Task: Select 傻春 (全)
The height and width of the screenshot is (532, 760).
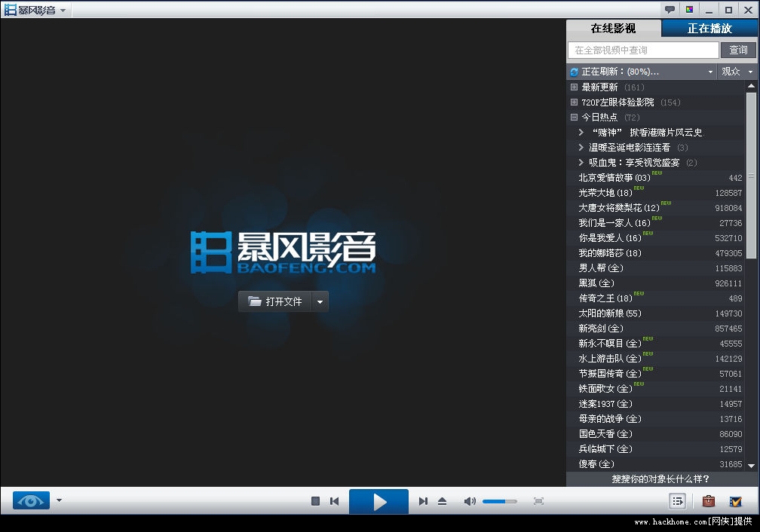Action: [x=655, y=464]
